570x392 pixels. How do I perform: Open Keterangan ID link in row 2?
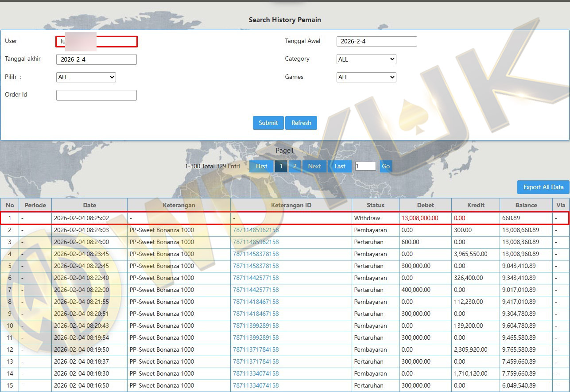pyautogui.click(x=256, y=230)
